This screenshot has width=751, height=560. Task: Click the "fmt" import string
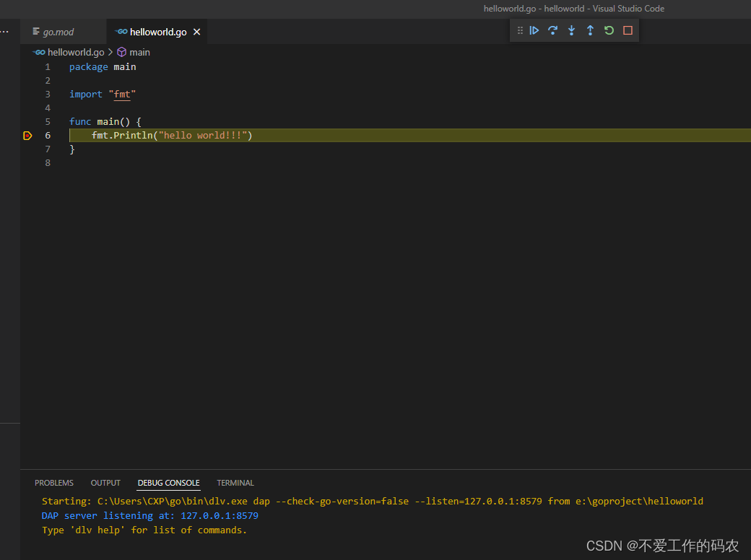[x=122, y=95]
